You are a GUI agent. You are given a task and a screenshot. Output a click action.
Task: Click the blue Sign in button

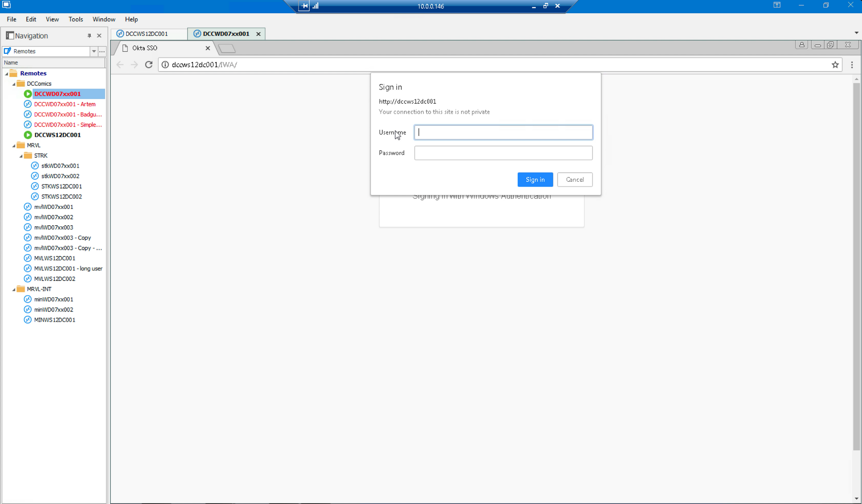coord(535,180)
